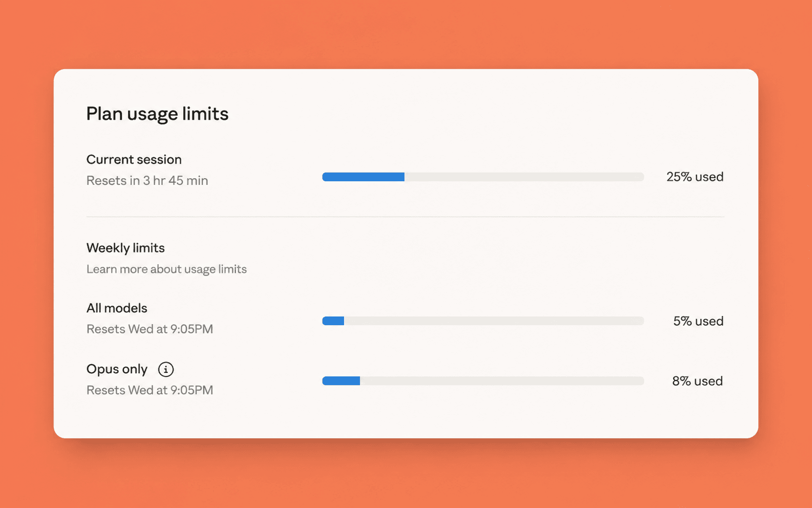
Task: Click the reset time under Opus only
Action: [x=149, y=390]
